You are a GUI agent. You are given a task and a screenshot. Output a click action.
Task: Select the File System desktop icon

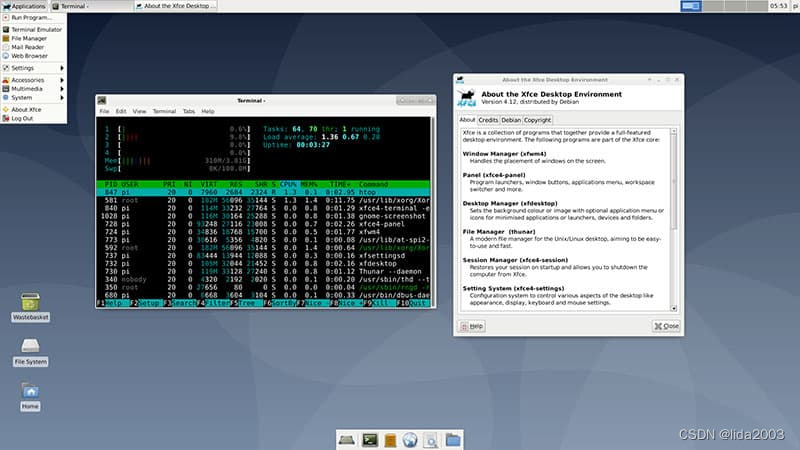(31, 352)
